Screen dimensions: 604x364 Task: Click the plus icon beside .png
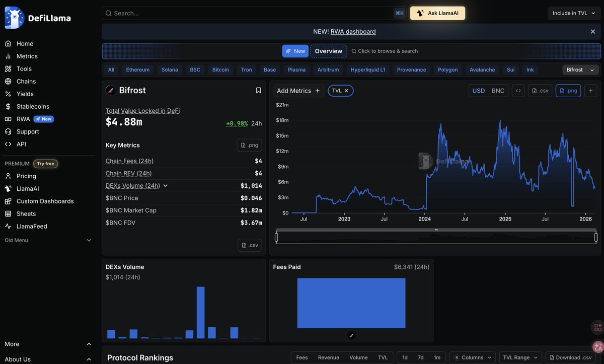click(x=591, y=91)
